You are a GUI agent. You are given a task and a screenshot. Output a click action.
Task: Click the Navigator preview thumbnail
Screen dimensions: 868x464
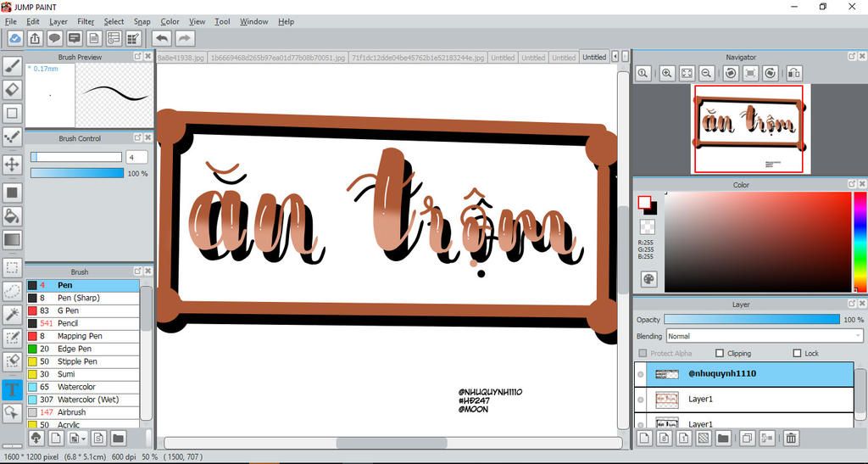coord(749,128)
